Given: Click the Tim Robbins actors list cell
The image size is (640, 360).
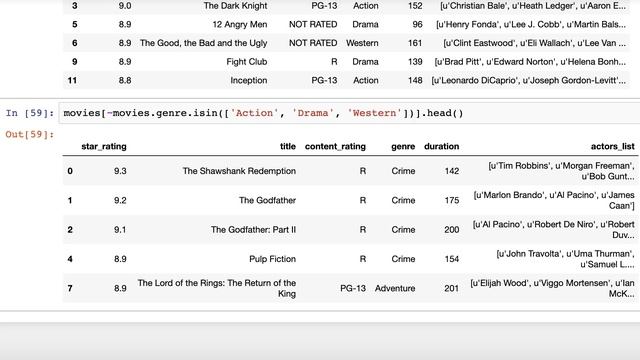Looking at the screenshot, I should 561,171.
